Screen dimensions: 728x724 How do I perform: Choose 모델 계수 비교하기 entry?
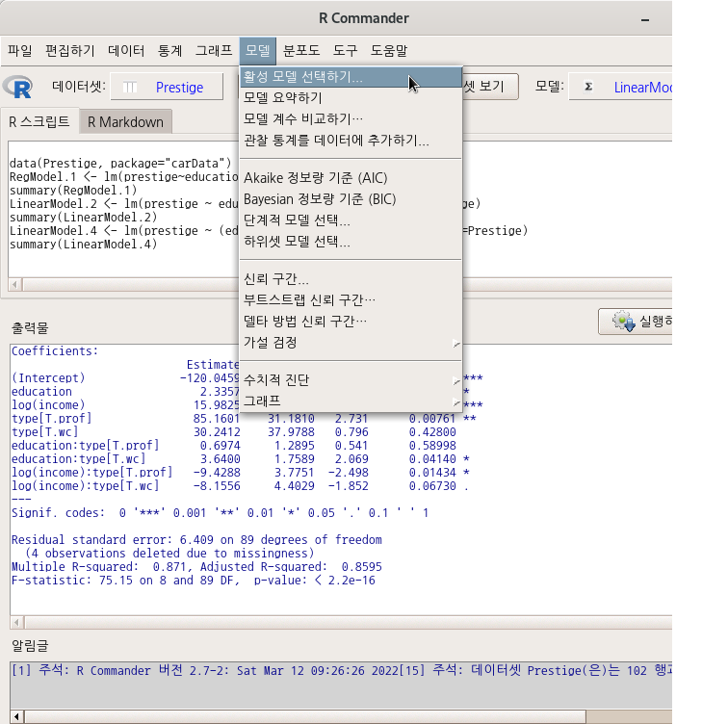(351, 119)
